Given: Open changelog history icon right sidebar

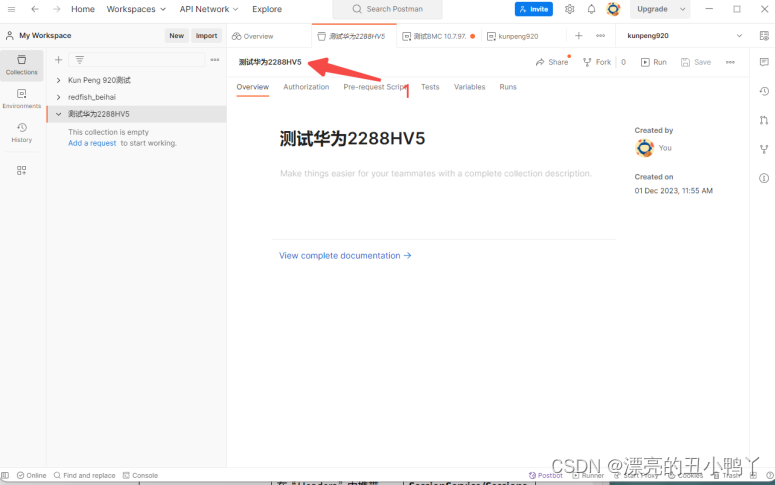Looking at the screenshot, I should click(x=764, y=91).
